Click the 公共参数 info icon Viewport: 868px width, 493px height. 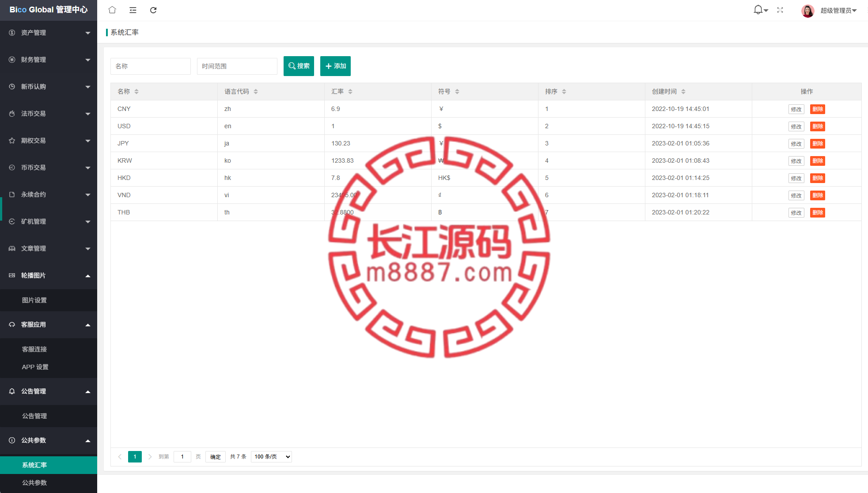click(12, 440)
